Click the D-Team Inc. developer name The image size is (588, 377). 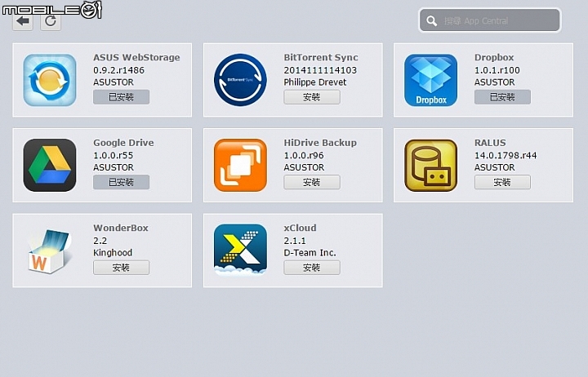click(x=310, y=253)
